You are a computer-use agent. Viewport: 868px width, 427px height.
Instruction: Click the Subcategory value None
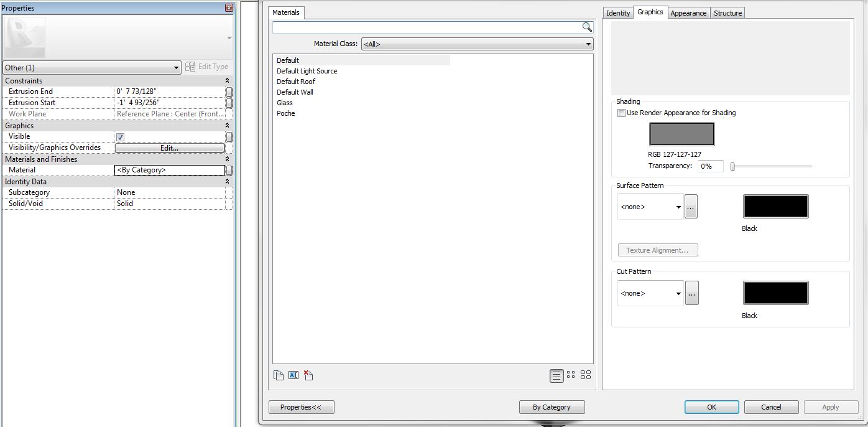(x=170, y=192)
